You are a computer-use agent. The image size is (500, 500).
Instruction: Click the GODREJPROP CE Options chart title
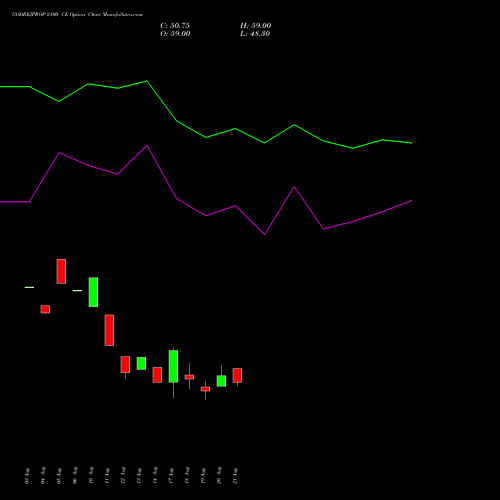77,15
